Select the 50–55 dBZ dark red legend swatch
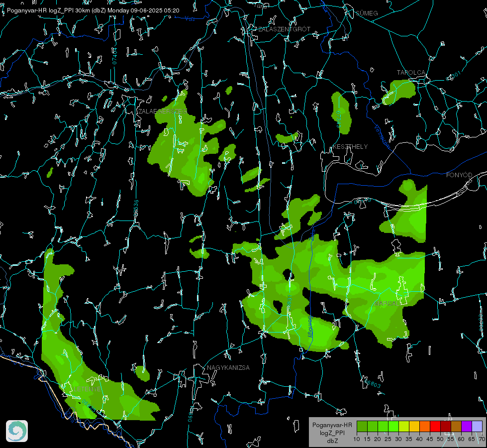 coord(446,426)
